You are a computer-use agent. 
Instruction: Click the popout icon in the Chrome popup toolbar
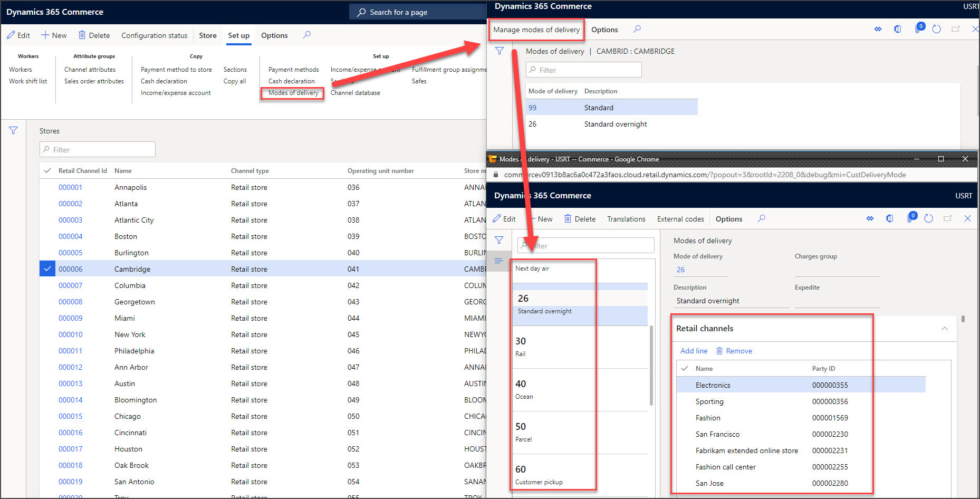[x=947, y=218]
